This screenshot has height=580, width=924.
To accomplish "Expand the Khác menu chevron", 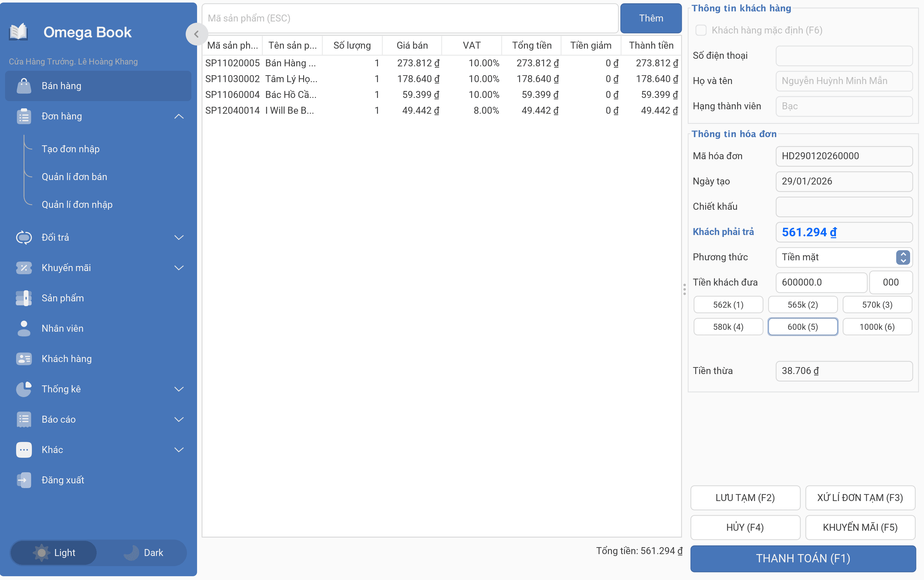I will [179, 450].
